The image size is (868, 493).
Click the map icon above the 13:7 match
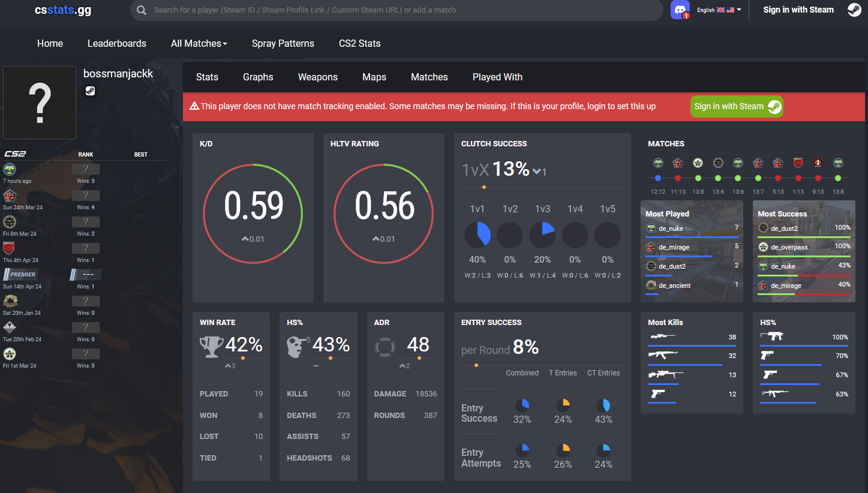(x=758, y=163)
